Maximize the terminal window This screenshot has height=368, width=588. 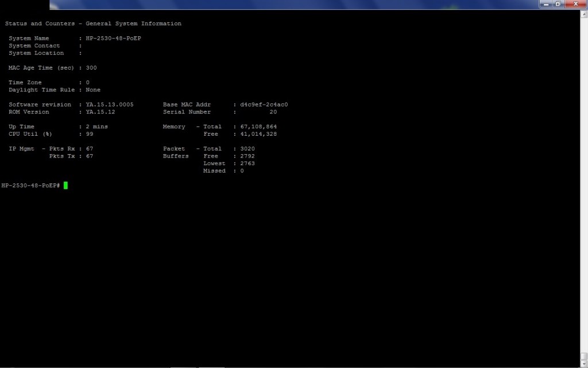tap(558, 4)
